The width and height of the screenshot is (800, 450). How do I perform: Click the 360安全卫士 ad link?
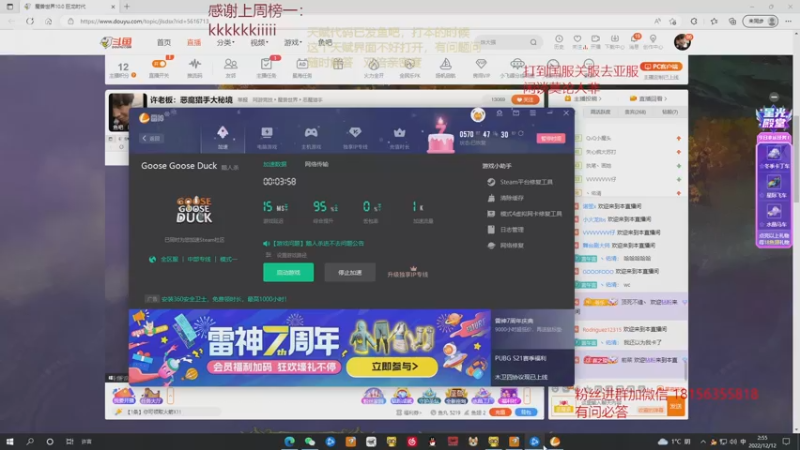pos(223,299)
